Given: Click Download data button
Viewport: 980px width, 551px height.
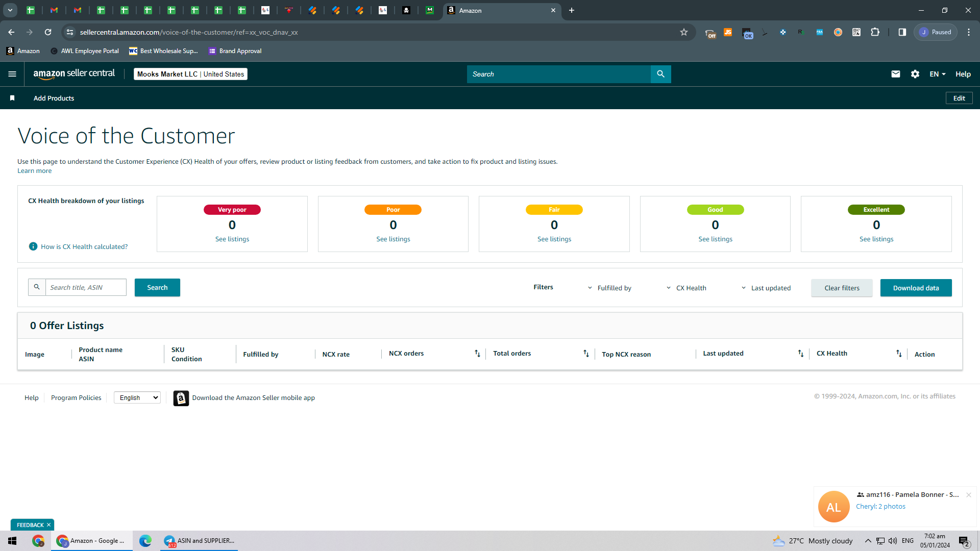Looking at the screenshot, I should (x=916, y=288).
